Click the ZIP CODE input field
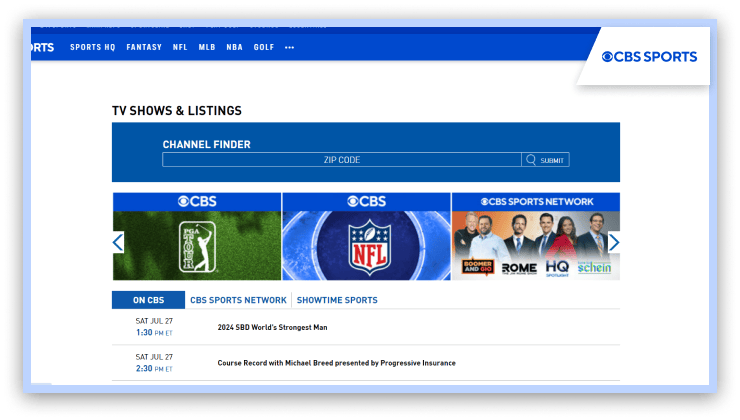Screen dimensions: 740x420 pyautogui.click(x=342, y=160)
